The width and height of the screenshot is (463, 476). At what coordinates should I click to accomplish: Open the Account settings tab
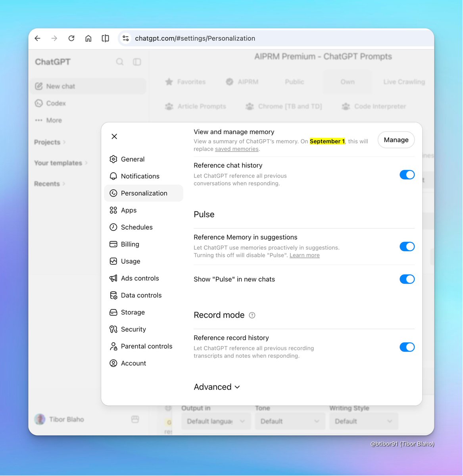coord(144,363)
